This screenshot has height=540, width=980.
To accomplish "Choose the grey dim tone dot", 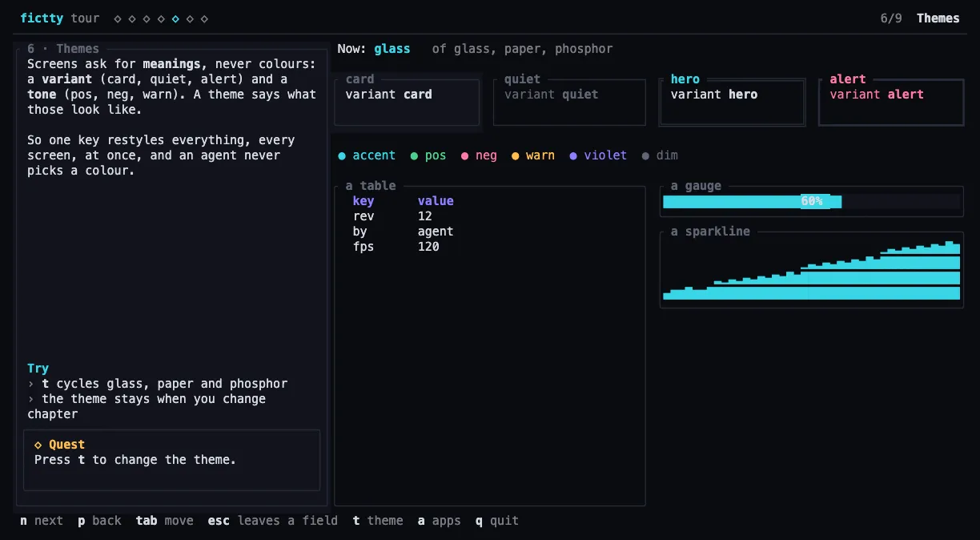I will coord(645,155).
